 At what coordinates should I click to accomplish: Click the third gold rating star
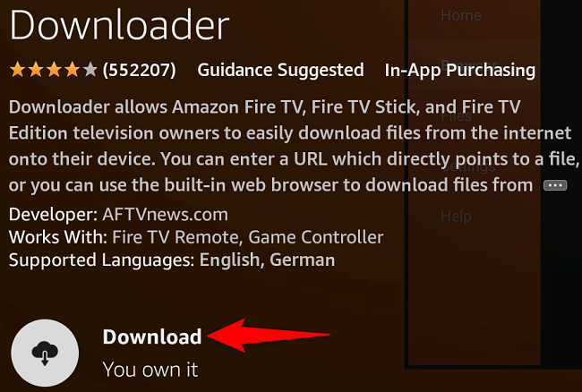click(54, 70)
